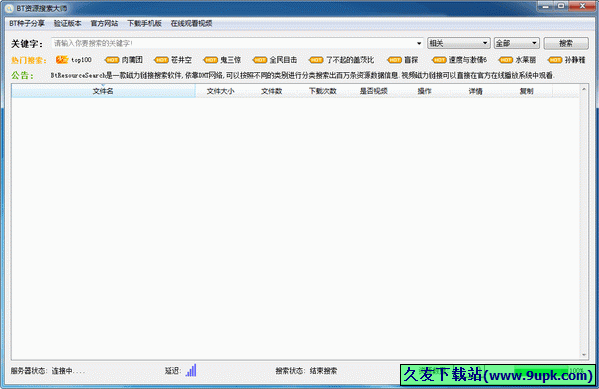Click the 操作 column header
599x389 pixels.
click(424, 91)
